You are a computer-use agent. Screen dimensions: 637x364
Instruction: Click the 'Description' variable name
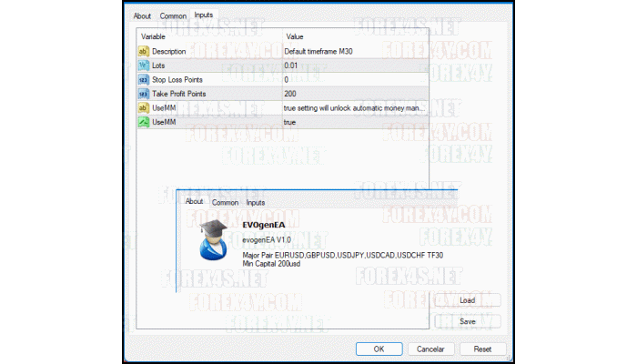(169, 51)
